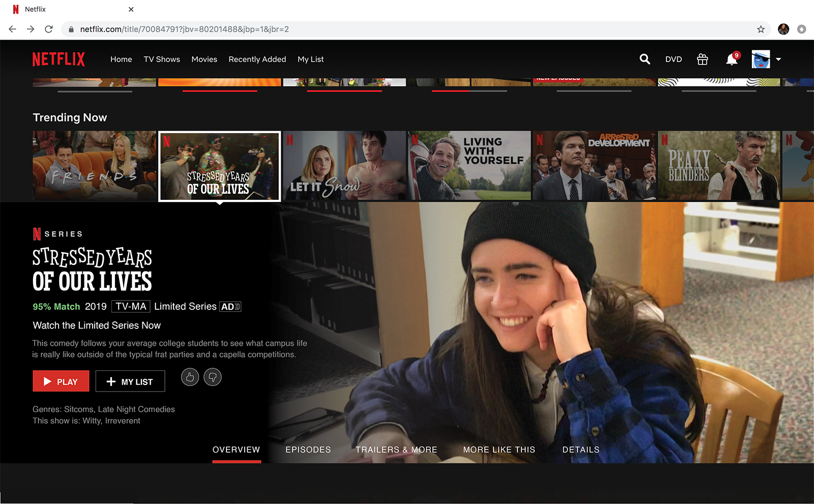Go to Home in the navigation
The width and height of the screenshot is (814, 504).
tap(121, 59)
